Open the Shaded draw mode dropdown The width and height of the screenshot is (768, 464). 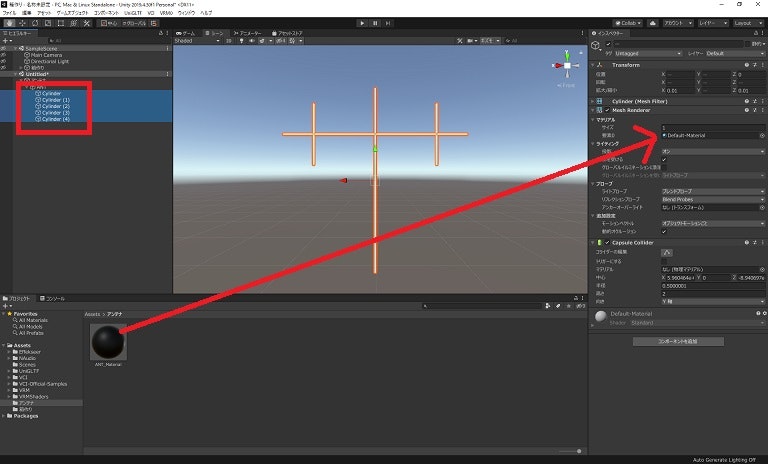pos(197,41)
